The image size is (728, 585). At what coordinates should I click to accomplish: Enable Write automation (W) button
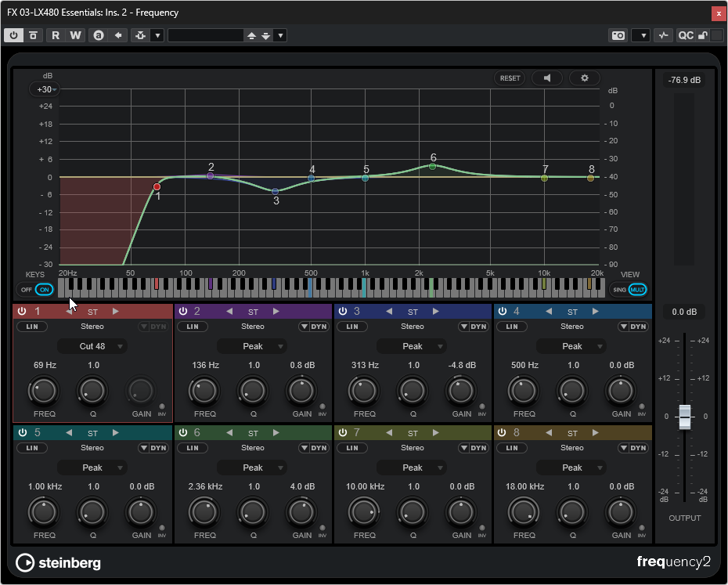pyautogui.click(x=75, y=35)
